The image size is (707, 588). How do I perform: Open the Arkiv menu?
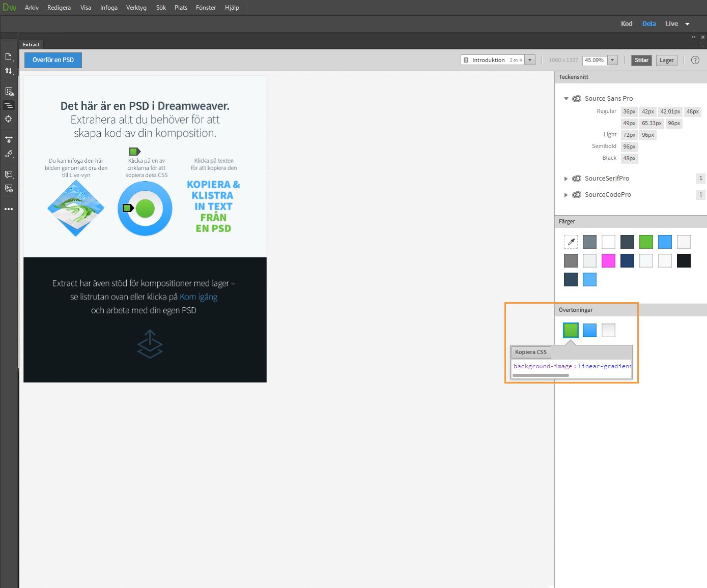tap(32, 8)
